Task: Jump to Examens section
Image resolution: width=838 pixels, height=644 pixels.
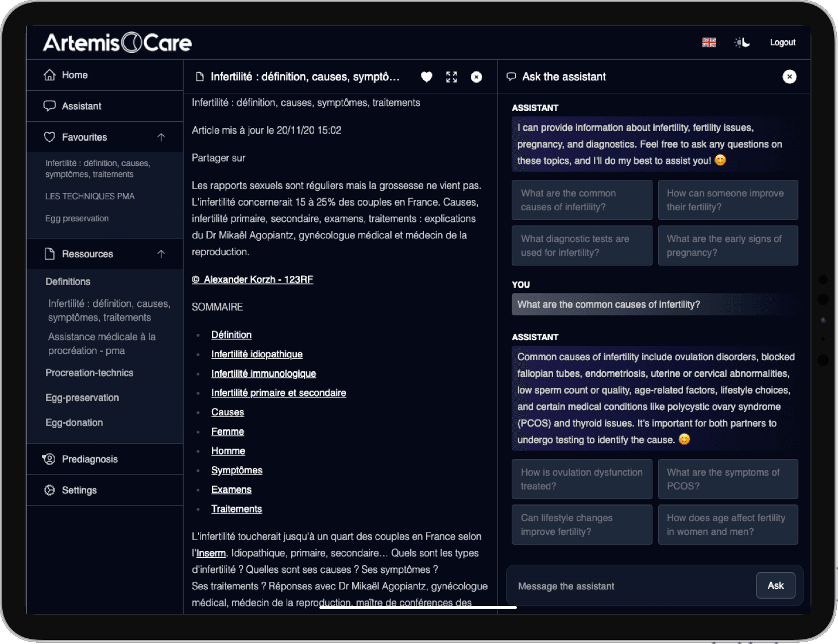Action: (231, 489)
